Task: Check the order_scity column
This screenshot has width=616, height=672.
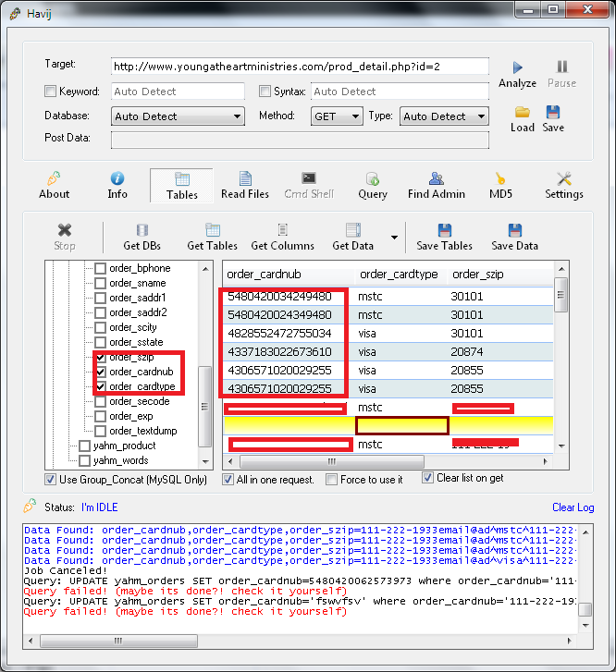Action: coord(101,328)
